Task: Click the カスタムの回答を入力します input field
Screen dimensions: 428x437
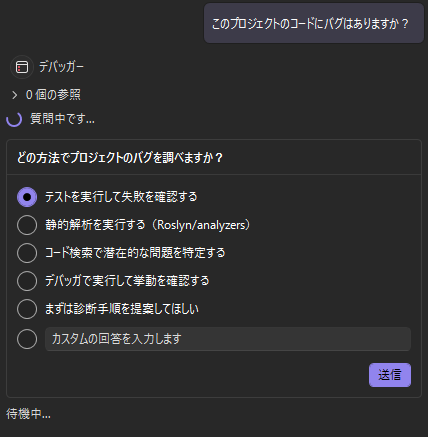Action: [228, 339]
